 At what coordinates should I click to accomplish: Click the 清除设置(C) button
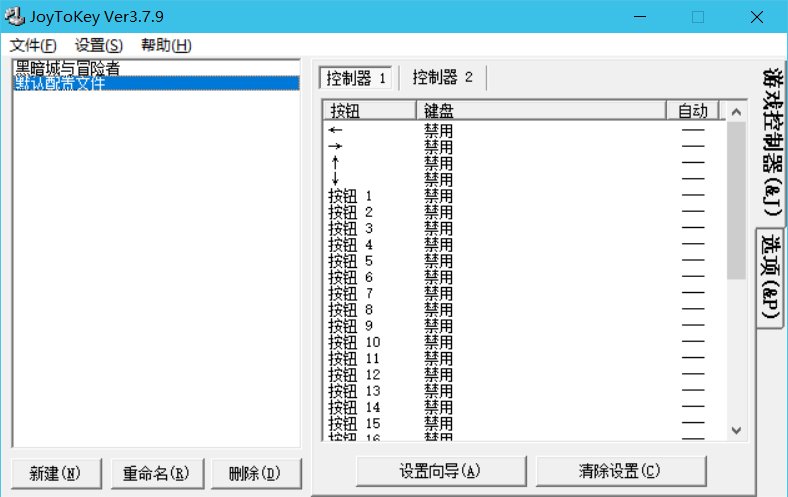(620, 471)
